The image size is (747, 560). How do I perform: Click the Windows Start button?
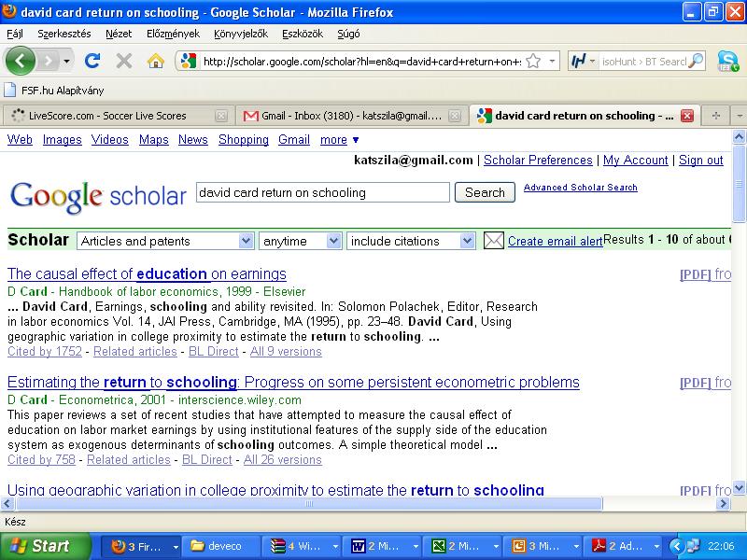coord(46,546)
